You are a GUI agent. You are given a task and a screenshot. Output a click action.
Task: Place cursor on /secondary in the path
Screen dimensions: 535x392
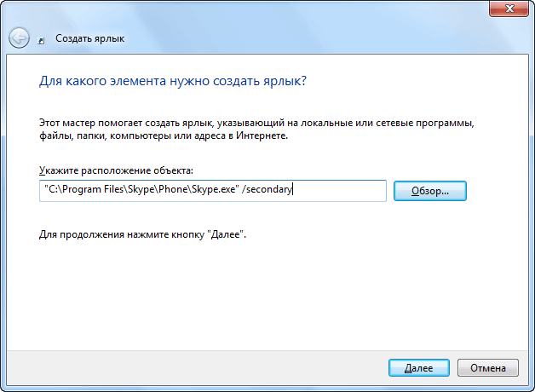click(267, 191)
